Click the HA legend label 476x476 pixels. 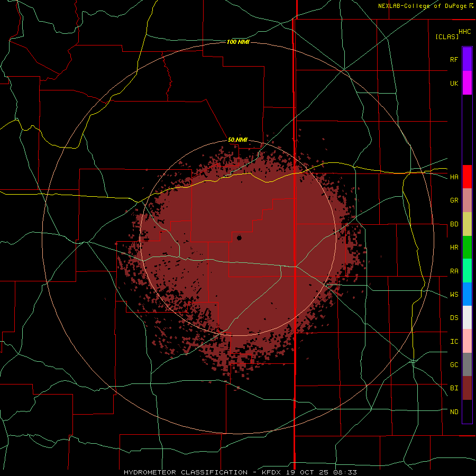pyautogui.click(x=454, y=177)
